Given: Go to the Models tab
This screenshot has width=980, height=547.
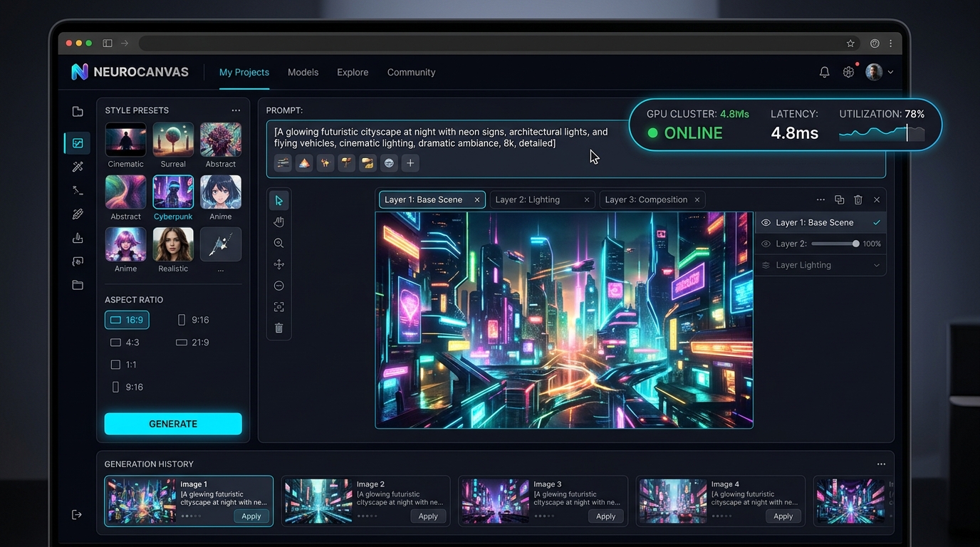Looking at the screenshot, I should [303, 73].
